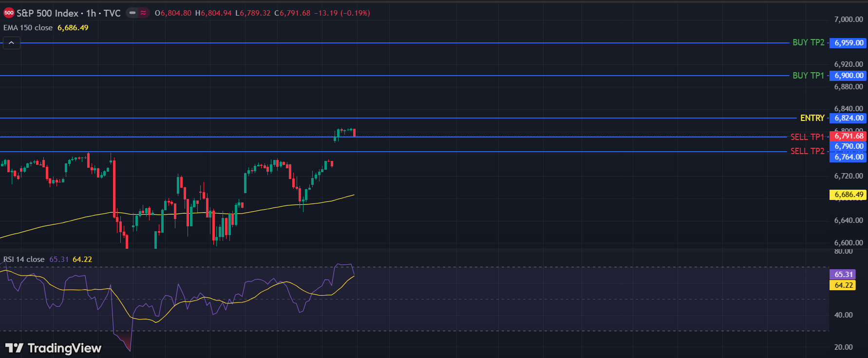Select the yellow ENTRY line label
The image size is (868, 358).
[812, 118]
